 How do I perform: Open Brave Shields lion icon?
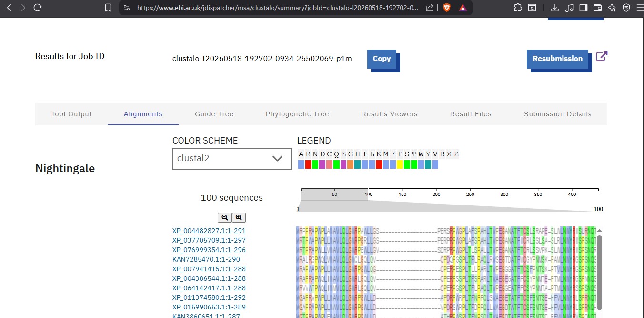pyautogui.click(x=446, y=8)
